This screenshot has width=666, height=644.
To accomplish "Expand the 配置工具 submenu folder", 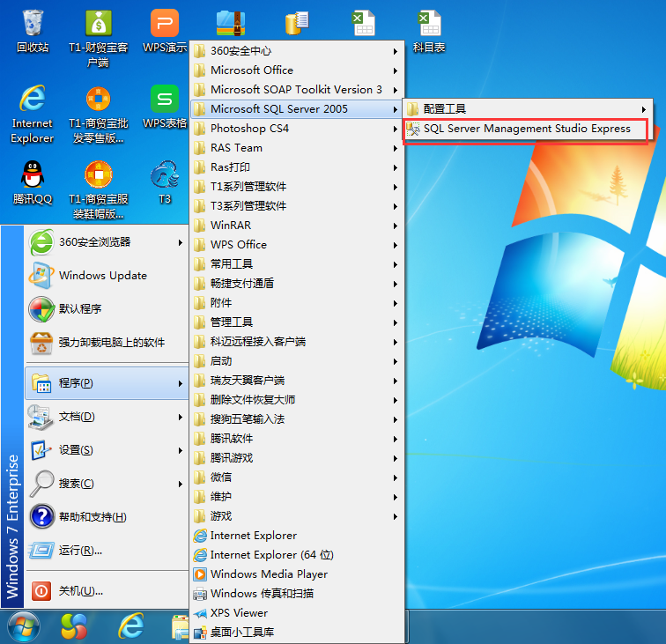I will click(444, 109).
